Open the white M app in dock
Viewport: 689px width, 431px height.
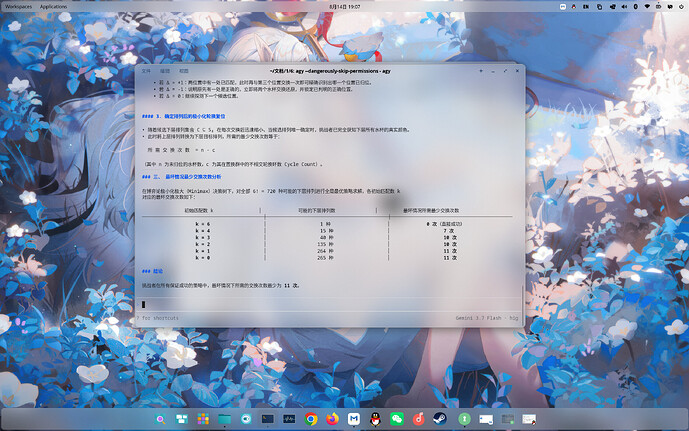354,419
